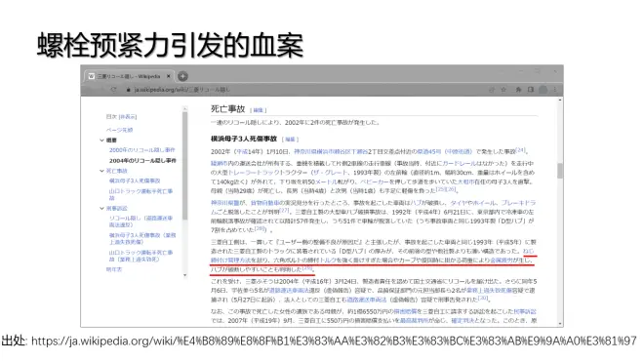This screenshot has height=362, width=644.
Task: Open 山口トラック運転手死亡事故 under 死亡事故 in sidebar
Action: coord(141,194)
